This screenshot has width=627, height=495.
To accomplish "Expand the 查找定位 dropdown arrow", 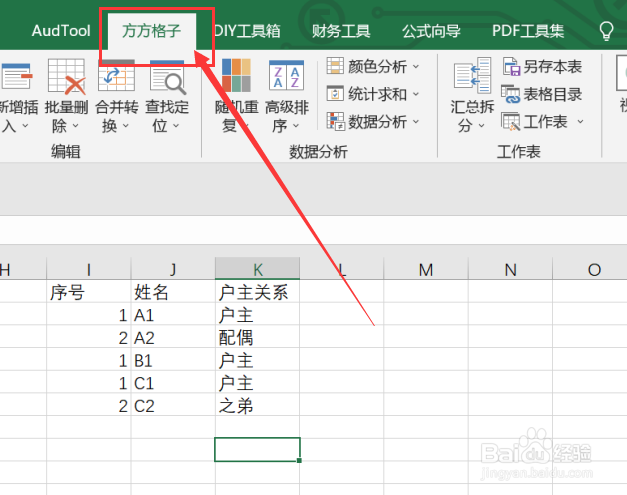I will coord(176,126).
